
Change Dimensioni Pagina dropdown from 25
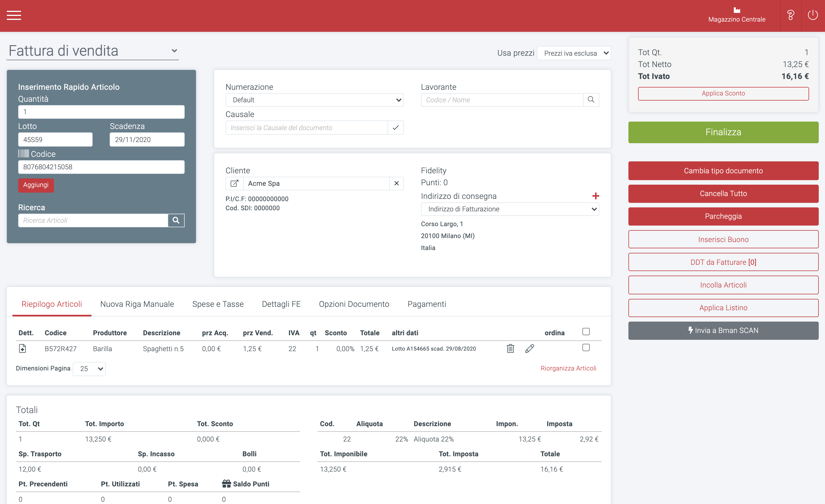(x=89, y=369)
